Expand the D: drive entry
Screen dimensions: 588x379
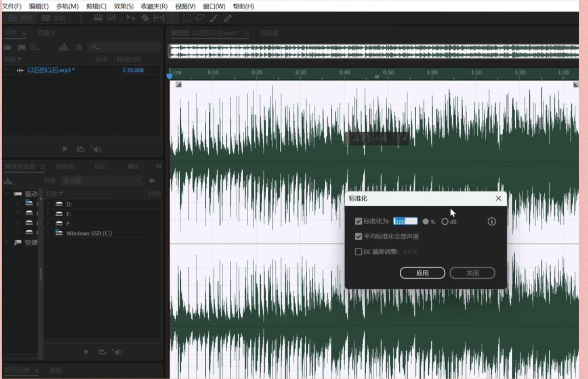48,204
